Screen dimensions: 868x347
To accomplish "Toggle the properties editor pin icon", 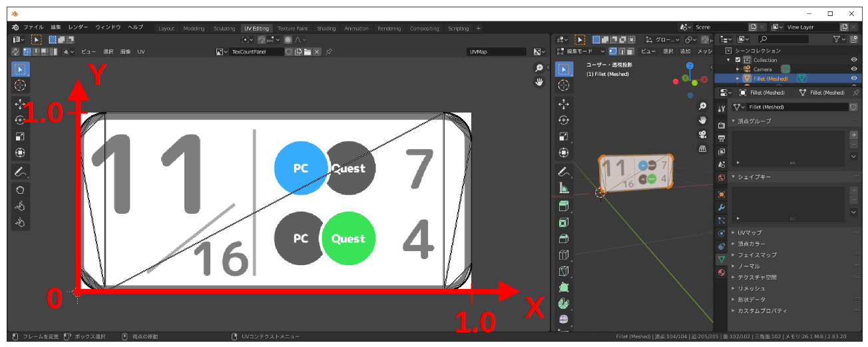I will pos(856,93).
